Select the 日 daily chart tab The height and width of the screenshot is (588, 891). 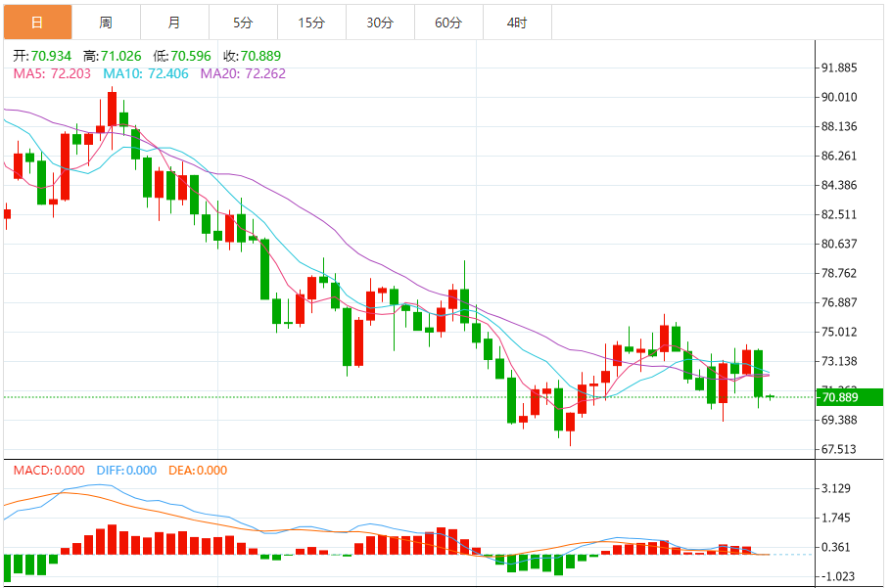[x=37, y=23]
